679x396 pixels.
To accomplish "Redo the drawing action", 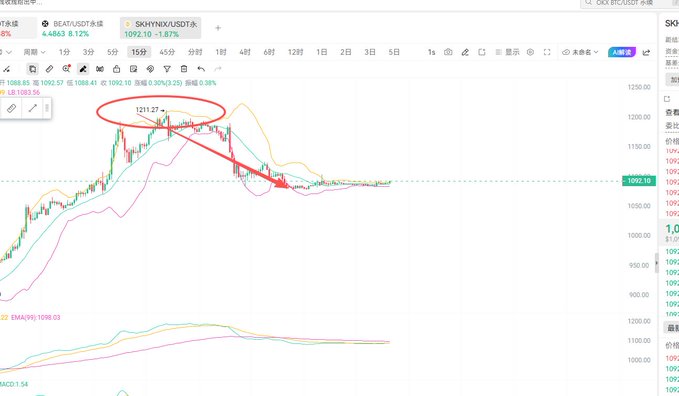I will (218, 69).
